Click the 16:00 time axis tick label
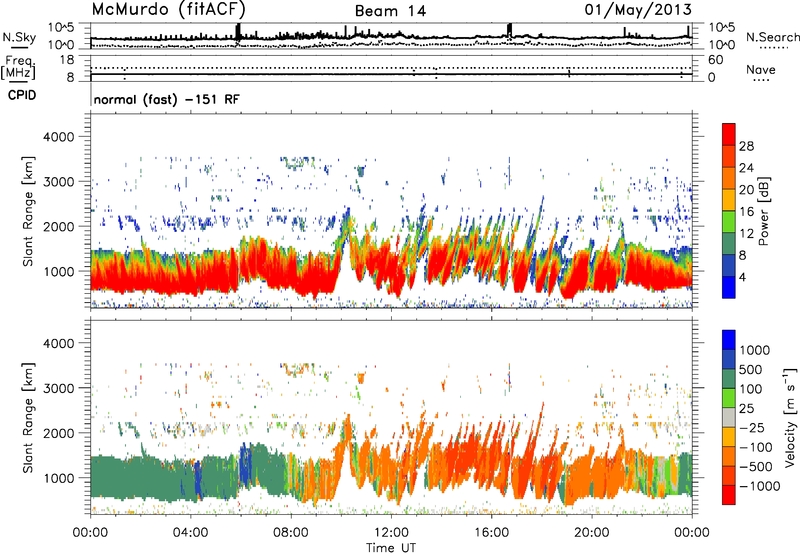This screenshot has width=800, height=554. (491, 533)
